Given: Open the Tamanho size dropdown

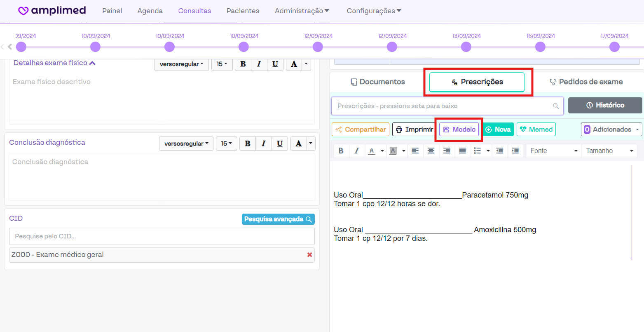Looking at the screenshot, I should click(x=609, y=151).
